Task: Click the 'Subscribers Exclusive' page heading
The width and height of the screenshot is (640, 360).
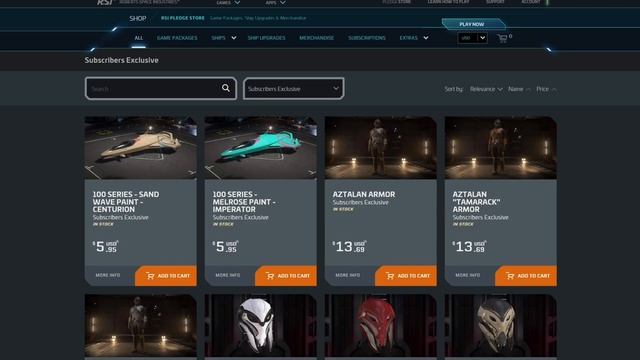Action: 122,60
